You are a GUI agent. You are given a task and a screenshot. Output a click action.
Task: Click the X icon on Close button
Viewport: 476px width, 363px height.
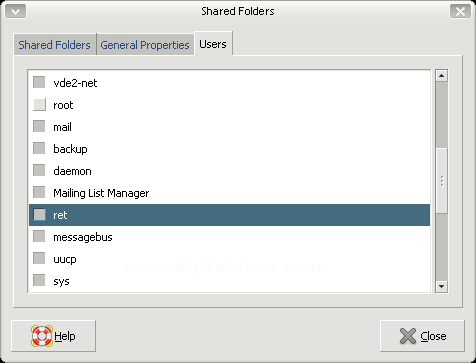(x=408, y=336)
